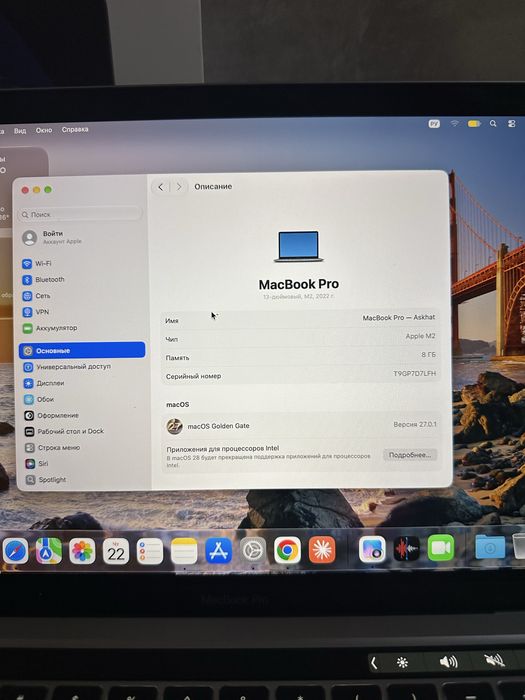
Task: Tap mute button on Touch Bar
Action: point(495,660)
